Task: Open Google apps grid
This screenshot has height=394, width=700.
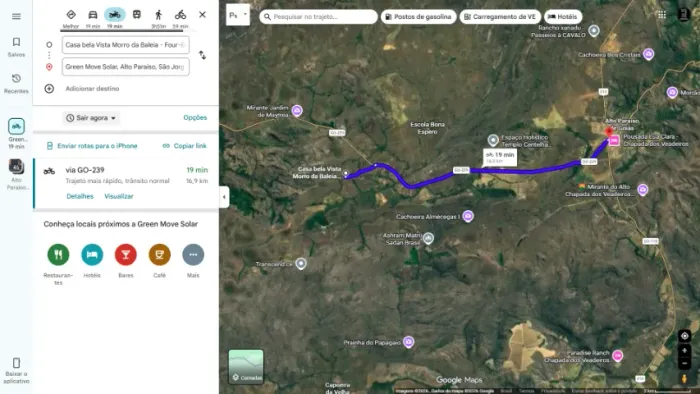Action: point(662,15)
